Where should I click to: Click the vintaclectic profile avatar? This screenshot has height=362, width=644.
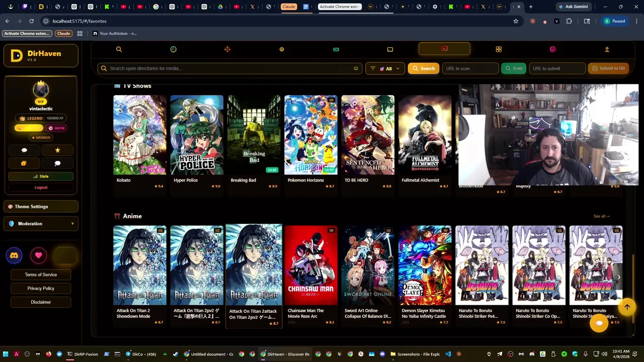(41, 90)
